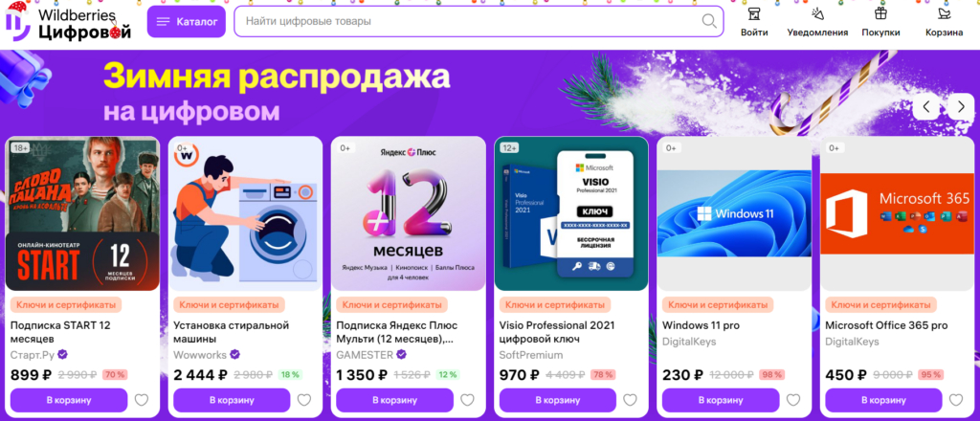Add Visio Professional 2021 to cart

click(x=558, y=400)
